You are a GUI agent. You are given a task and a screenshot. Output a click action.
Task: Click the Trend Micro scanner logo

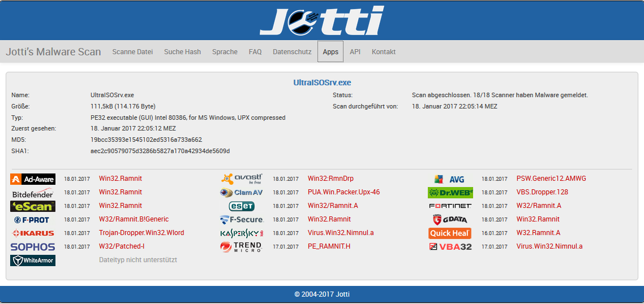242,246
